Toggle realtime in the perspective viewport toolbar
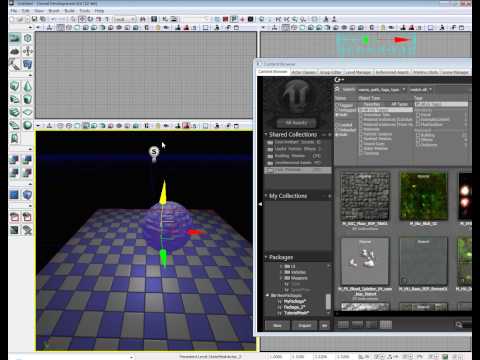This screenshot has width=480, height=360. [x=49, y=126]
